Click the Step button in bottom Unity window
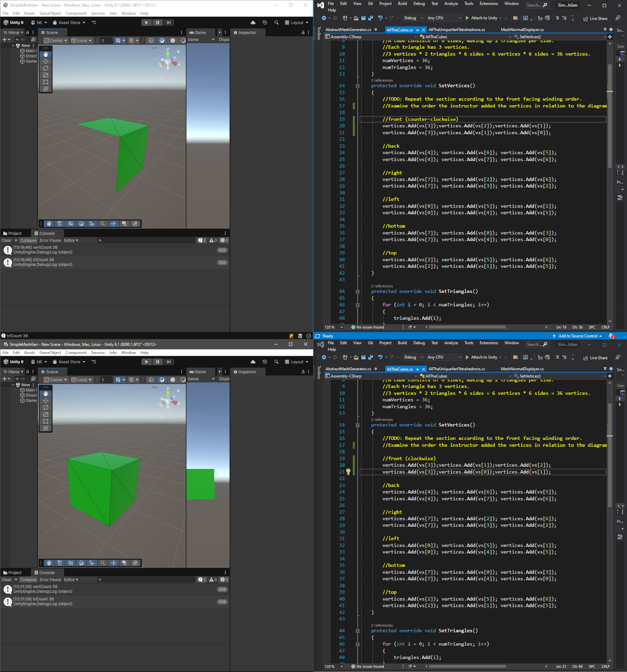Viewport: 627px width, 672px height. click(x=169, y=362)
